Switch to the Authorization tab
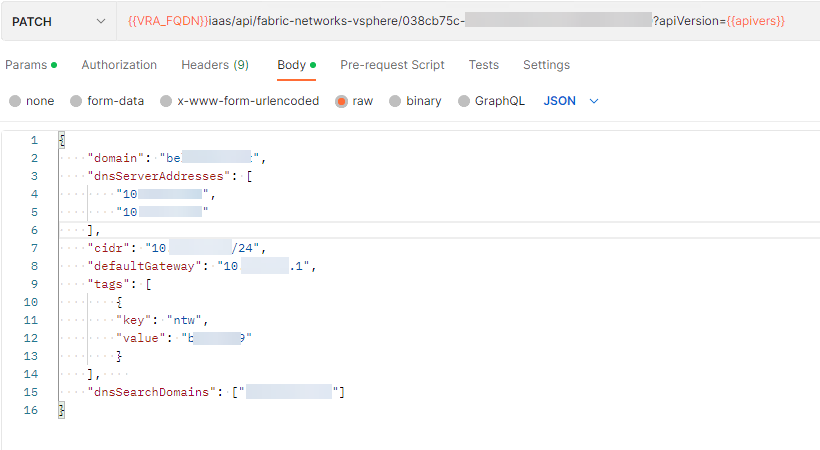Screen dimensions: 820x450 click(x=119, y=65)
